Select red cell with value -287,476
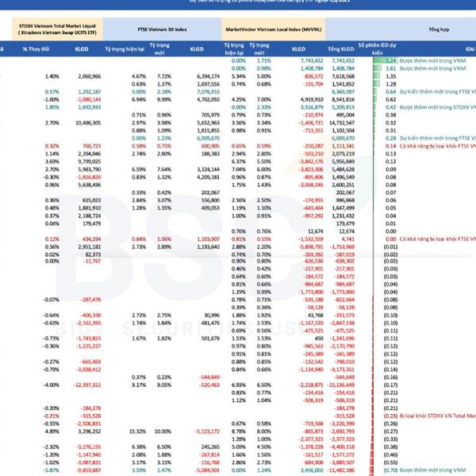 click(x=90, y=300)
